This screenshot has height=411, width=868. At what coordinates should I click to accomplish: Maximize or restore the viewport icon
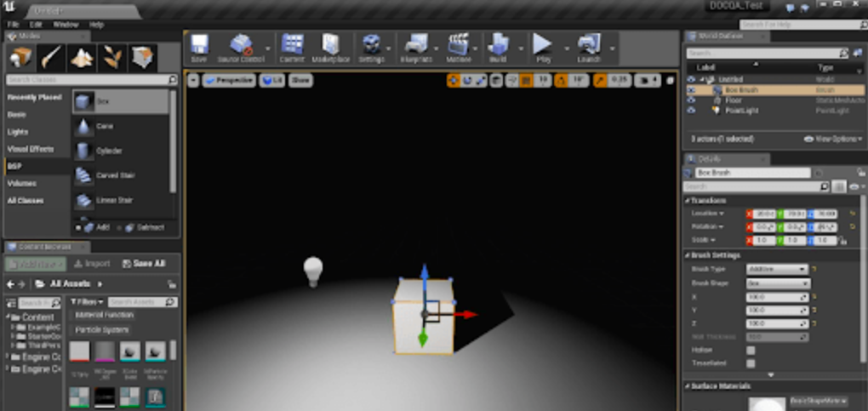coord(670,80)
